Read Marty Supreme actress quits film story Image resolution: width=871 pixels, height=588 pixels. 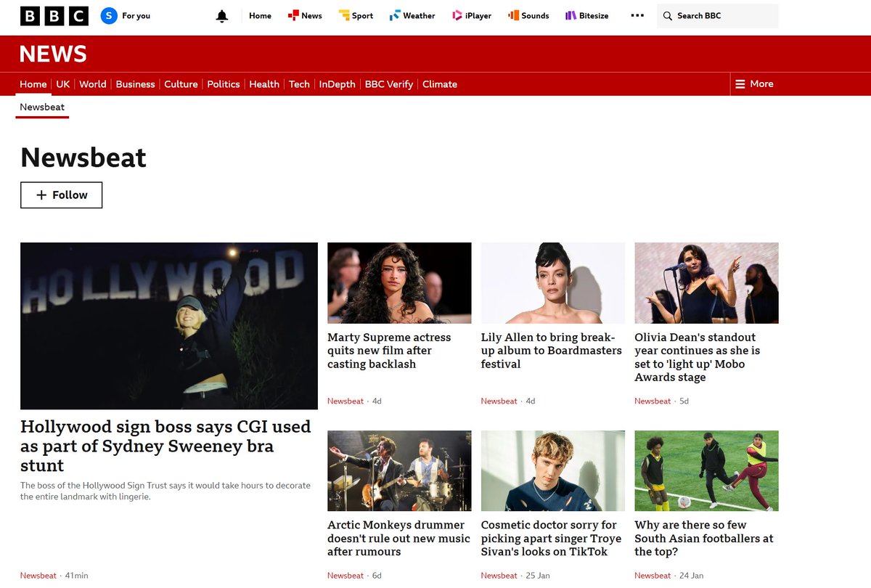[x=389, y=351]
